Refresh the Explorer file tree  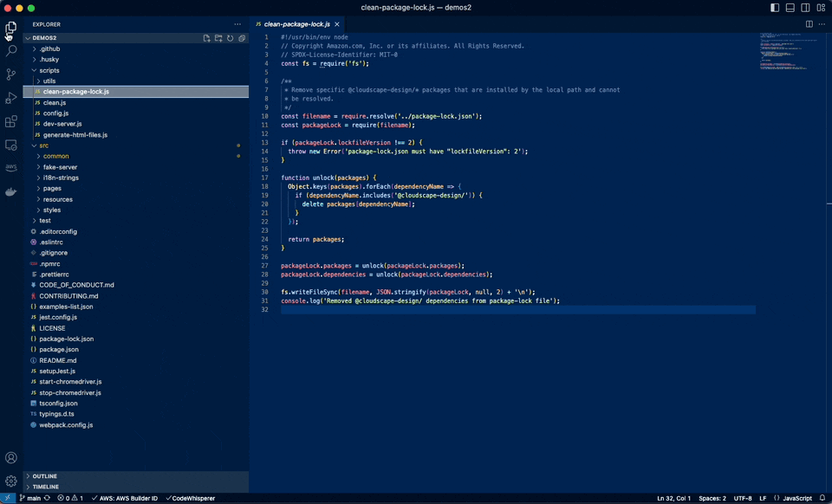[231, 38]
